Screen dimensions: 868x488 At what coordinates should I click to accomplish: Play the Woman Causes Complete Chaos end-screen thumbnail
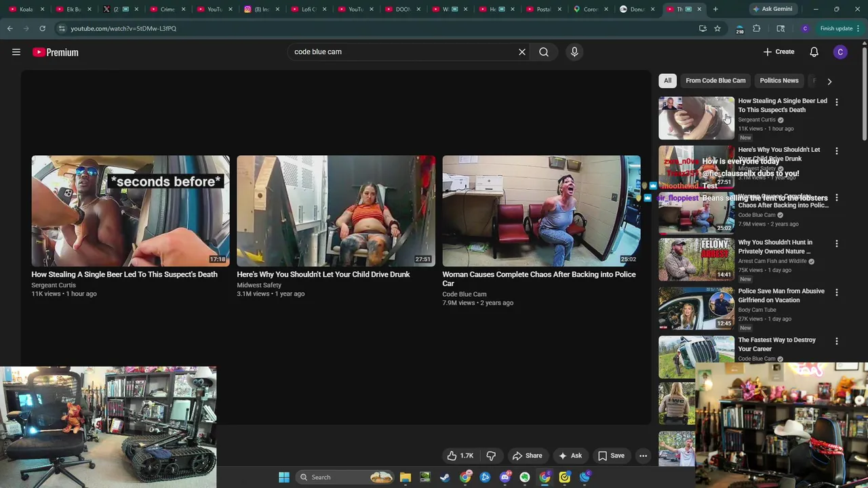point(541,211)
